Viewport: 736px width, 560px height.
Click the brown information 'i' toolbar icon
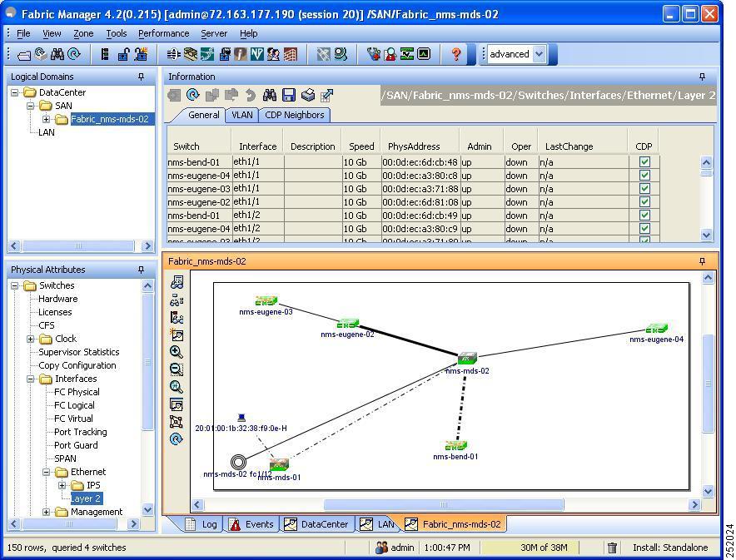click(241, 54)
